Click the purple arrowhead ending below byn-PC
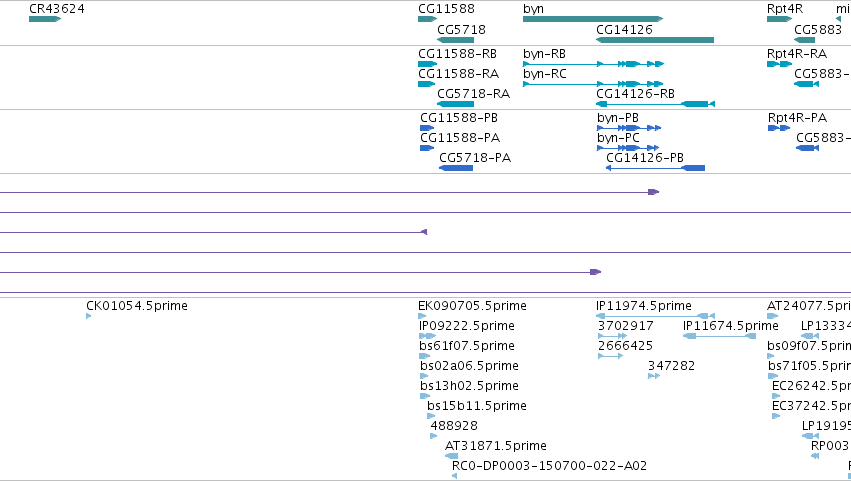The height and width of the screenshot is (481, 851). point(653,192)
